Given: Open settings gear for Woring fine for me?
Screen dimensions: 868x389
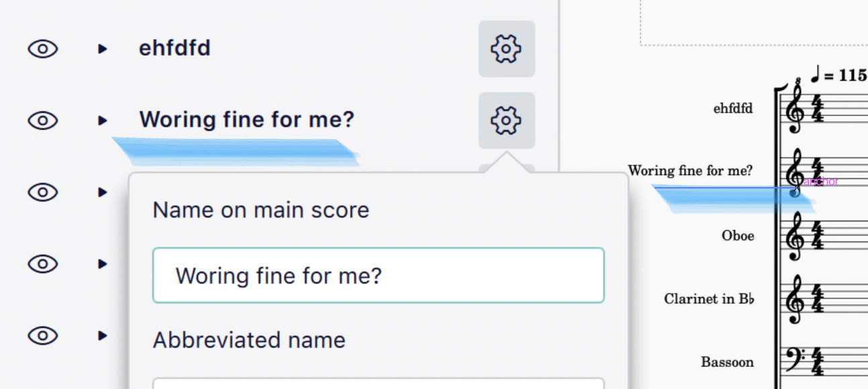Looking at the screenshot, I should coord(506,120).
